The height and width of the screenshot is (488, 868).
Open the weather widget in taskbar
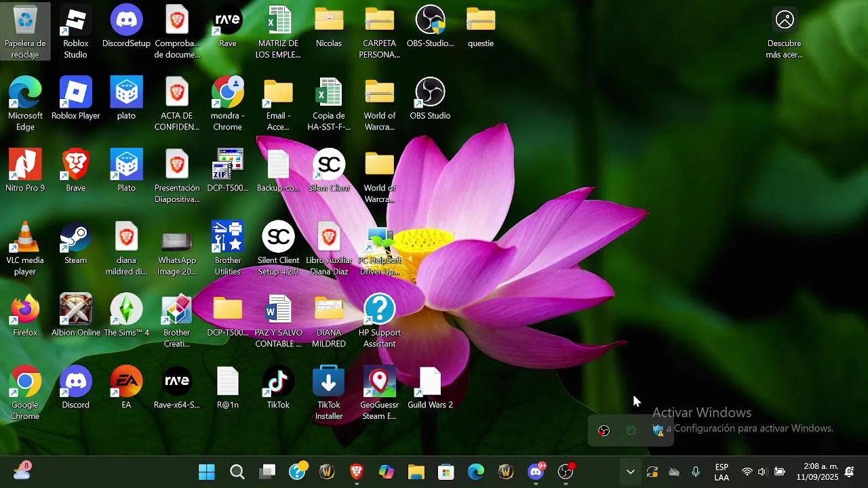tap(22, 471)
